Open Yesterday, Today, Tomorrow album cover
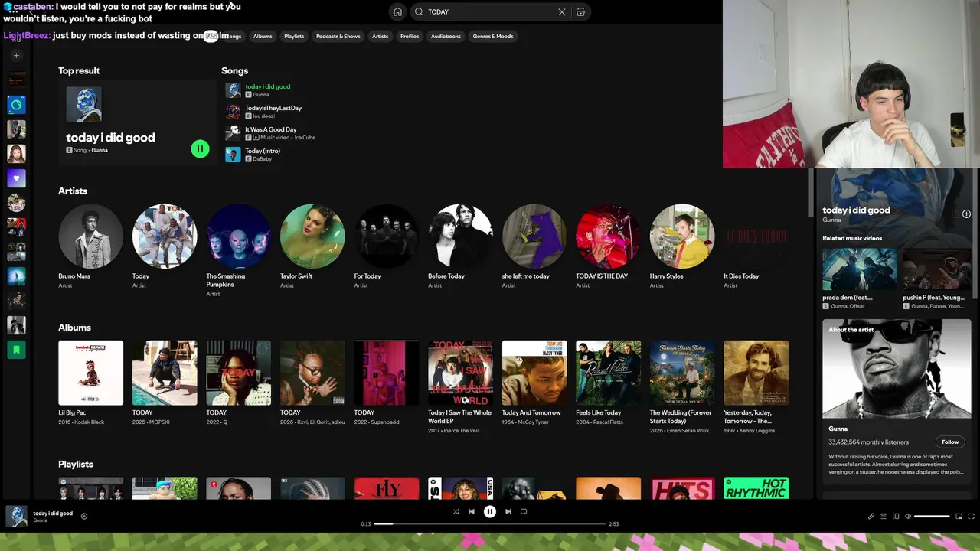This screenshot has height=551, width=980. pos(756,373)
